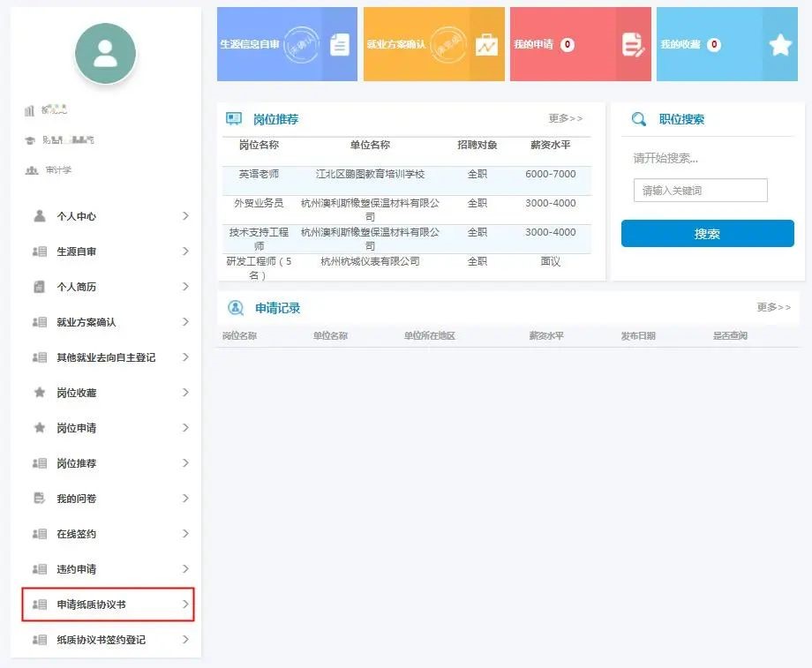Click the star icon on 我的收藏 tile
The width and height of the screenshot is (812, 668).
(x=780, y=45)
